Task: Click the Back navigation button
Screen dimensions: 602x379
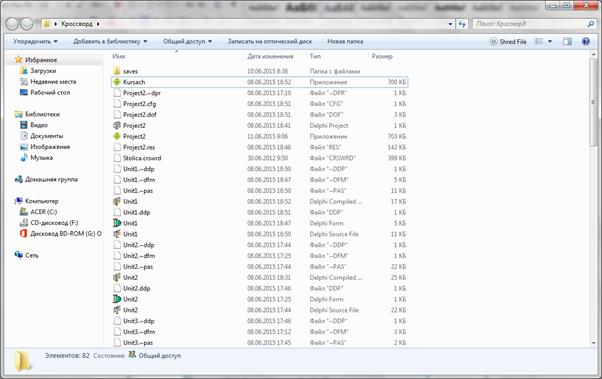Action: 12,24
